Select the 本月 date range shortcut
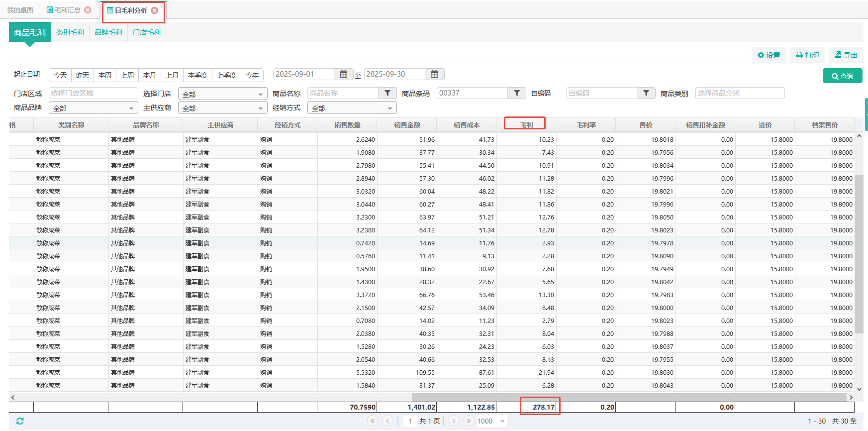The image size is (868, 431). [150, 75]
